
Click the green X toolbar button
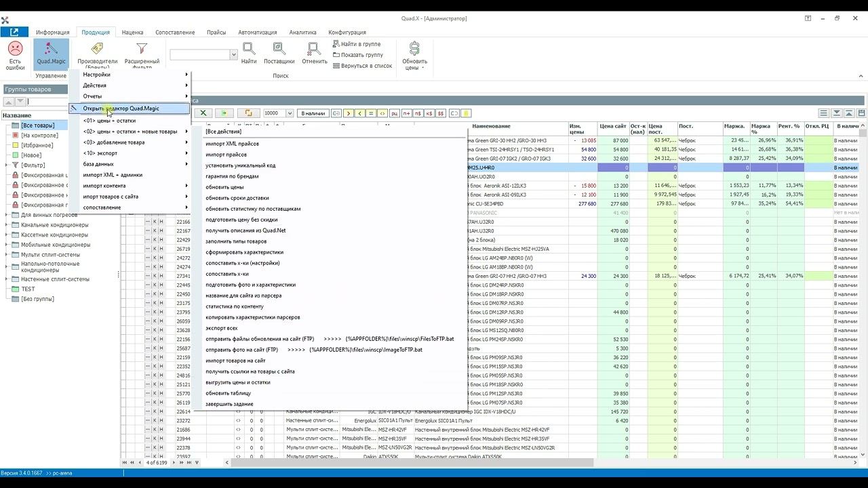(203, 113)
